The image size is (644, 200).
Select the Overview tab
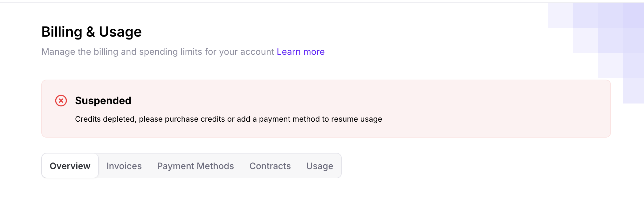pos(70,166)
